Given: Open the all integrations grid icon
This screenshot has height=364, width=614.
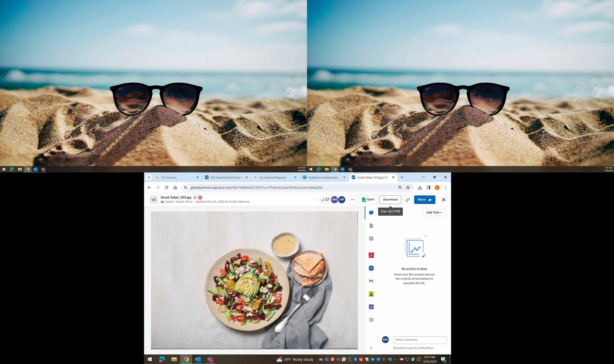Looking at the screenshot, I should coord(371,320).
